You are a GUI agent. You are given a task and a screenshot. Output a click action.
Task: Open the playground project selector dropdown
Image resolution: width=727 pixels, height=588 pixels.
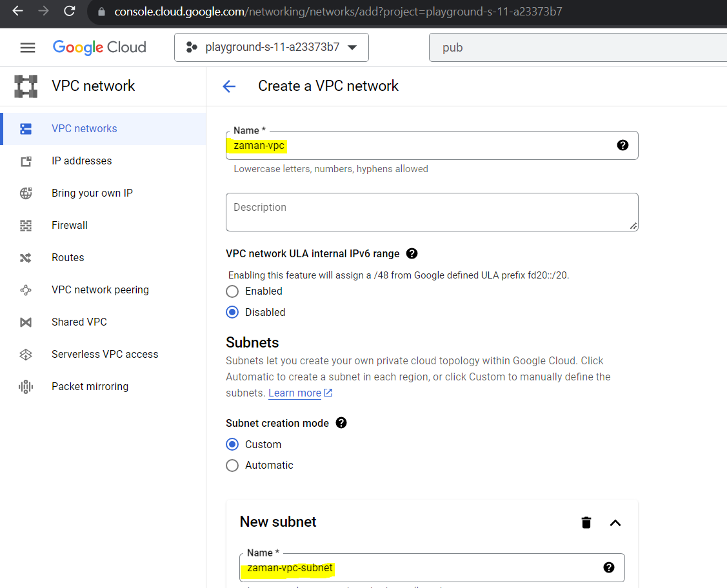272,48
